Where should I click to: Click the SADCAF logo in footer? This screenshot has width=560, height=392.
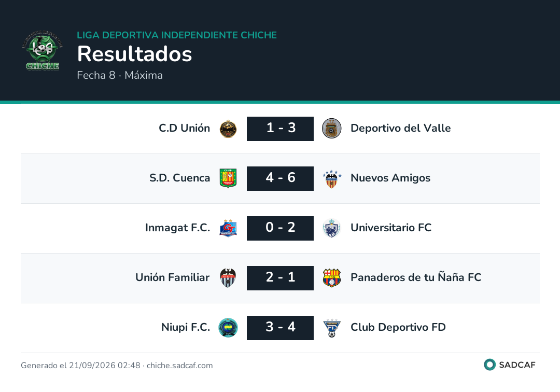click(x=510, y=365)
